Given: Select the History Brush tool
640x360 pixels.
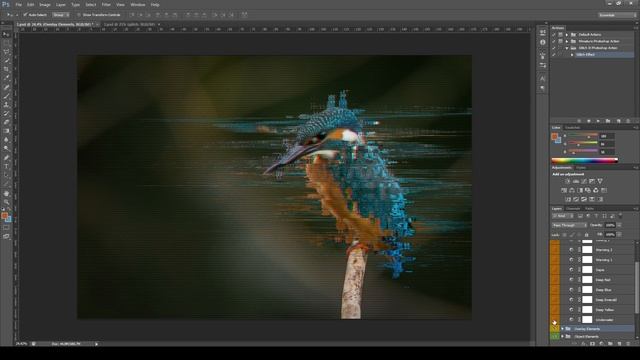Looking at the screenshot, I should click(x=6, y=113).
